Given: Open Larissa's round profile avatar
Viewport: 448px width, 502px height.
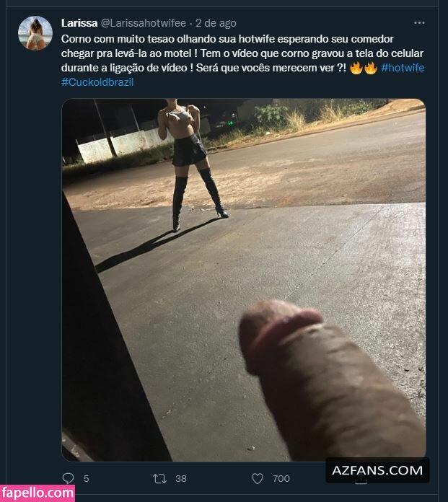Looking at the screenshot, I should tap(35, 33).
